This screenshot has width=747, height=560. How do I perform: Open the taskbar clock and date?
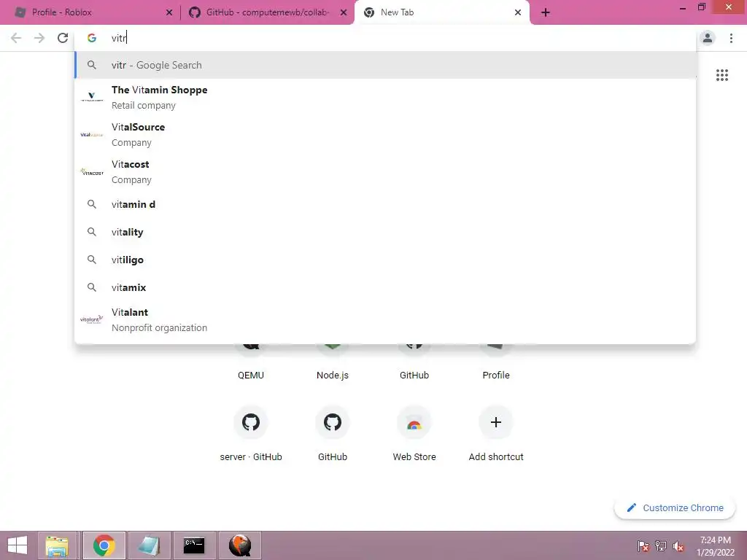716,546
